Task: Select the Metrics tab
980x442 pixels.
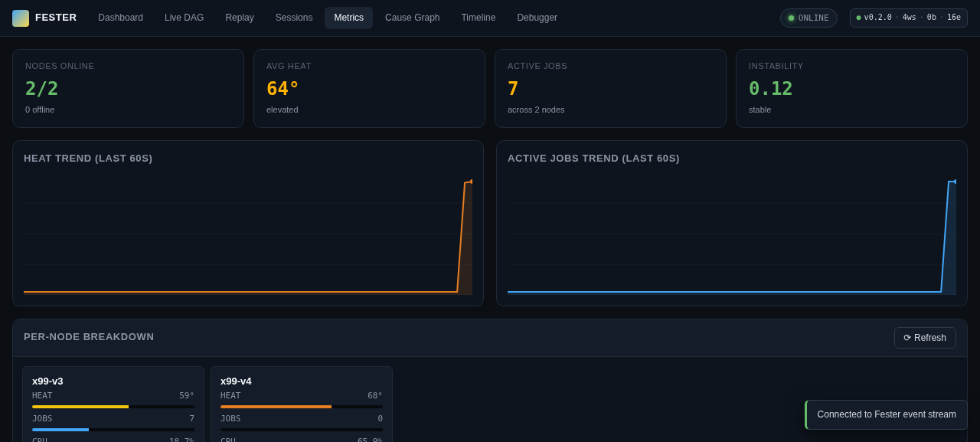Action: pyautogui.click(x=348, y=18)
